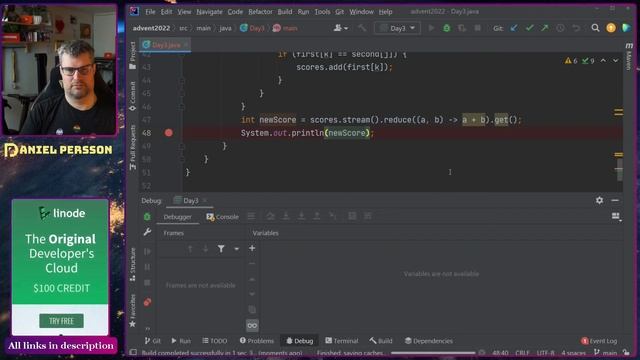Rollback changes with the undo arrow icon
The height and width of the screenshot is (360, 640).
(576, 28)
